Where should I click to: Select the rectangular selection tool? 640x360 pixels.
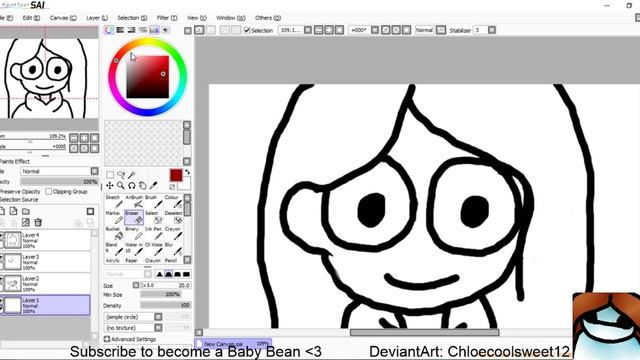point(110,175)
